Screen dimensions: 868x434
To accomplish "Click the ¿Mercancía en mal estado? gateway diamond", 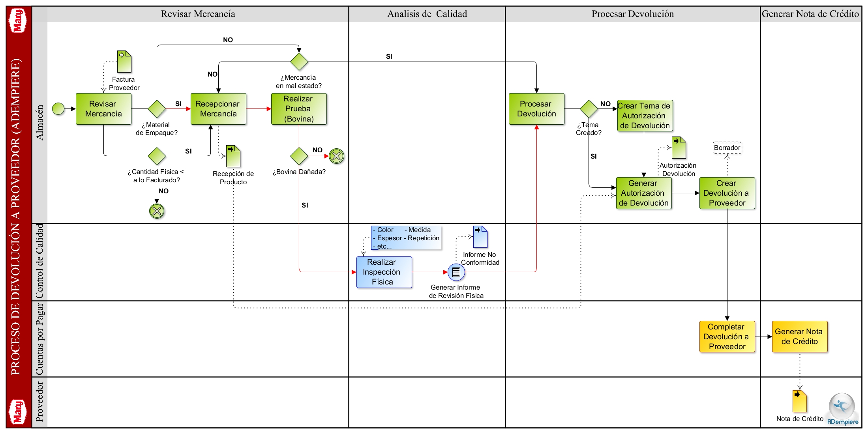I will click(299, 62).
